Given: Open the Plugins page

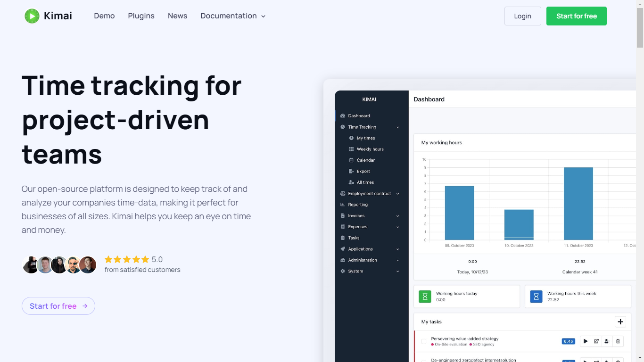Looking at the screenshot, I should tap(141, 16).
